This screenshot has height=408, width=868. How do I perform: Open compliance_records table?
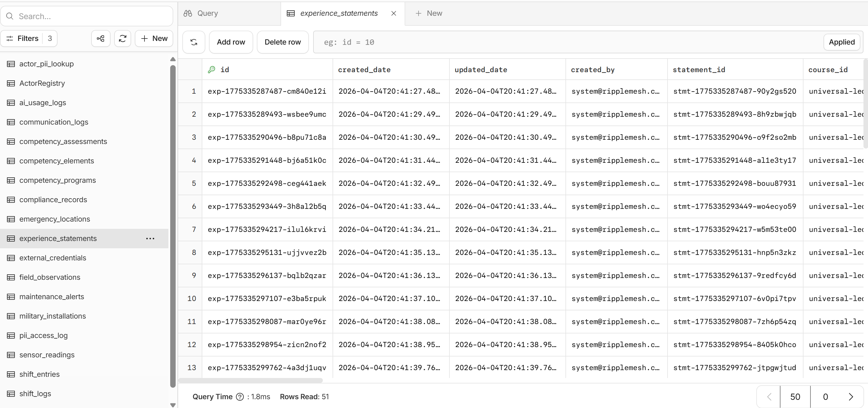(x=84, y=200)
